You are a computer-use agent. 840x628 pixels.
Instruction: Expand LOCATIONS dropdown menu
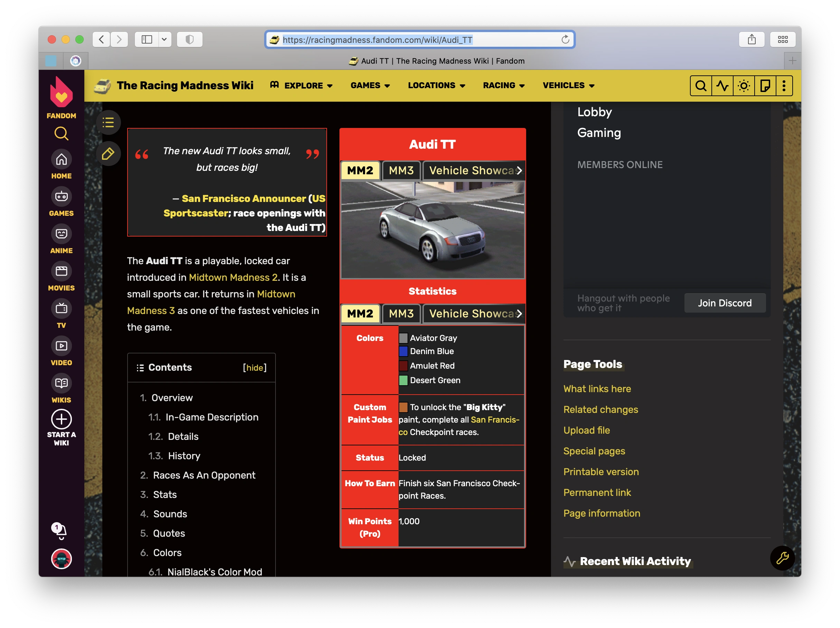click(436, 85)
